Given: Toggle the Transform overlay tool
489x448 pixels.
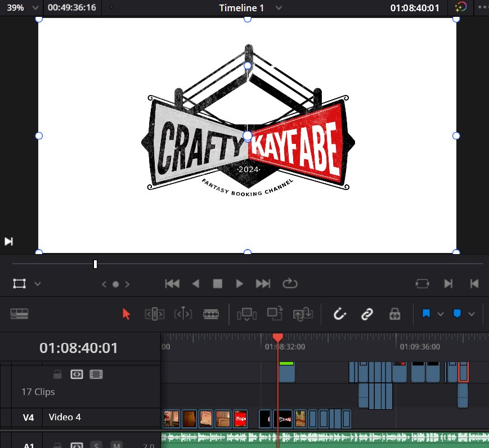Looking at the screenshot, I should tap(19, 284).
